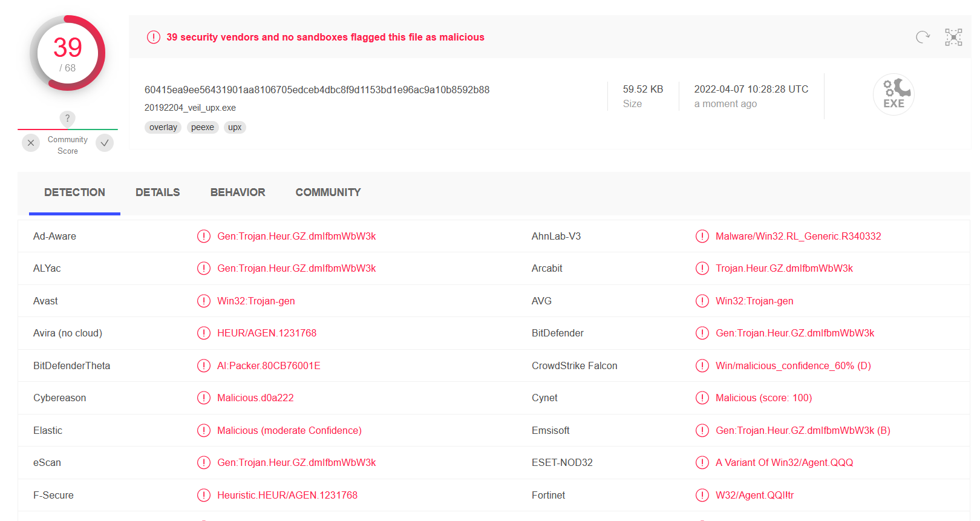This screenshot has height=521, width=980.
Task: Switch to the DETAILS tab
Action: click(x=157, y=192)
